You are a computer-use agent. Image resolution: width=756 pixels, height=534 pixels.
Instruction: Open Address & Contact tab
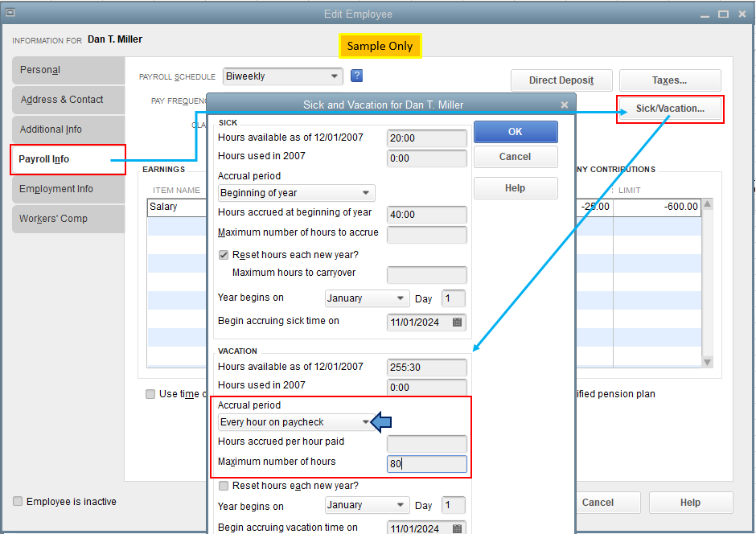pos(68,100)
